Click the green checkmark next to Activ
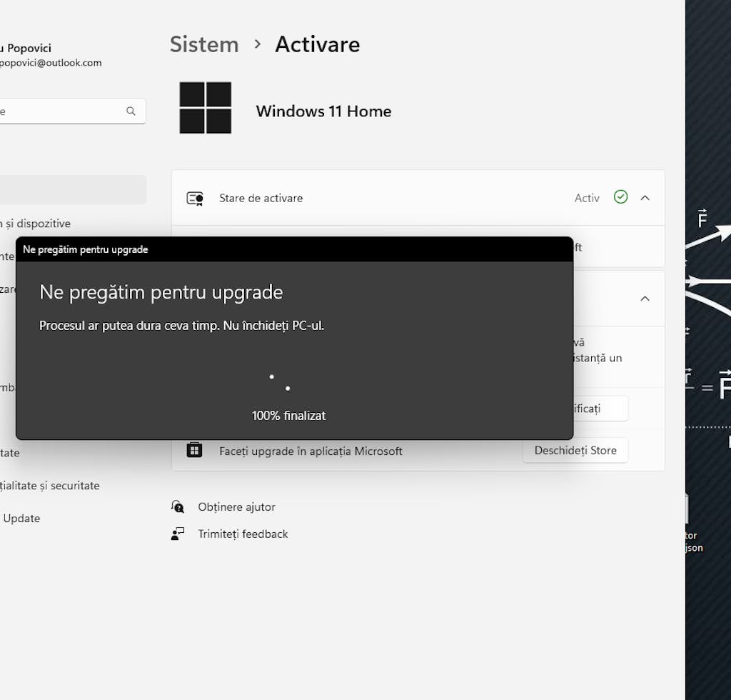This screenshot has width=731, height=700. coord(620,197)
